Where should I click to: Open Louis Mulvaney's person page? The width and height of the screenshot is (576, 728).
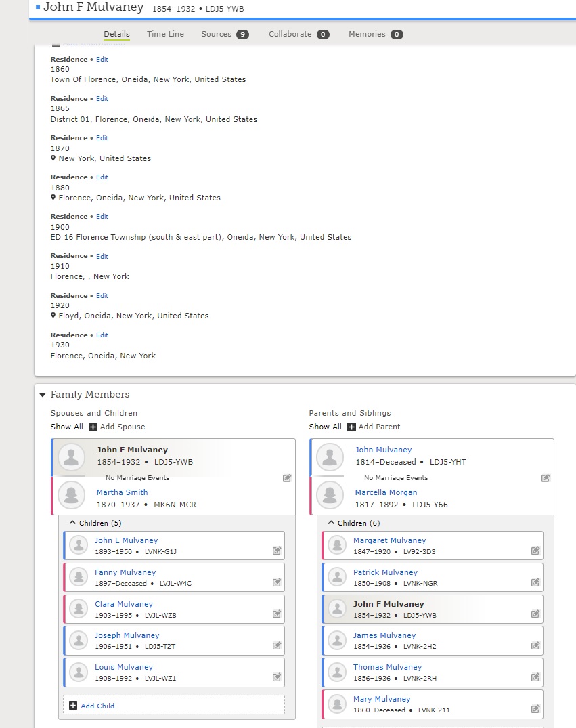[x=124, y=667]
